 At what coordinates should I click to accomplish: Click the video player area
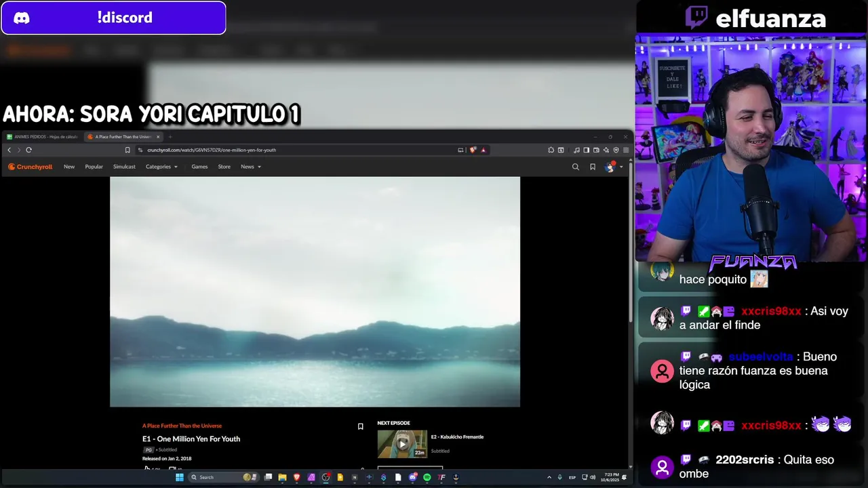[x=315, y=291]
